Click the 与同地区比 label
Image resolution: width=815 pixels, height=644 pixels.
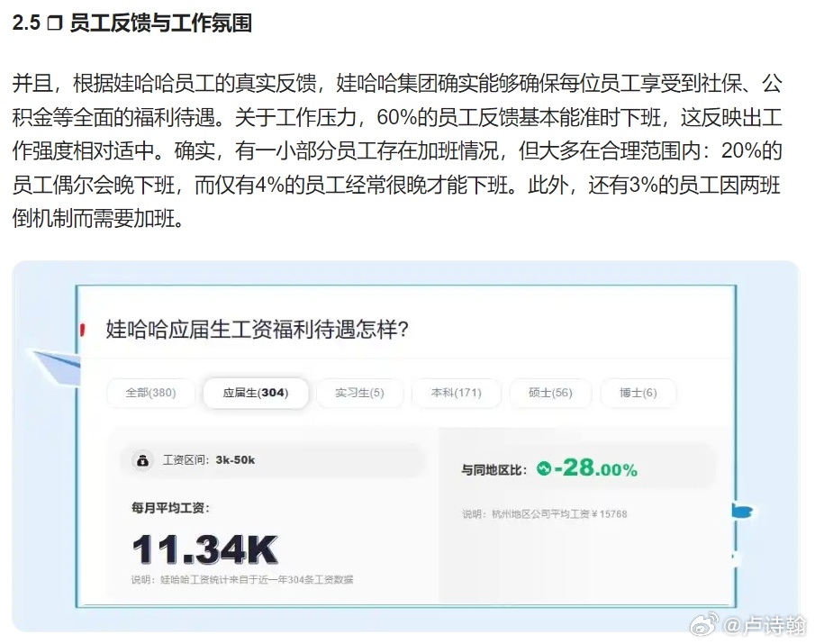[494, 470]
